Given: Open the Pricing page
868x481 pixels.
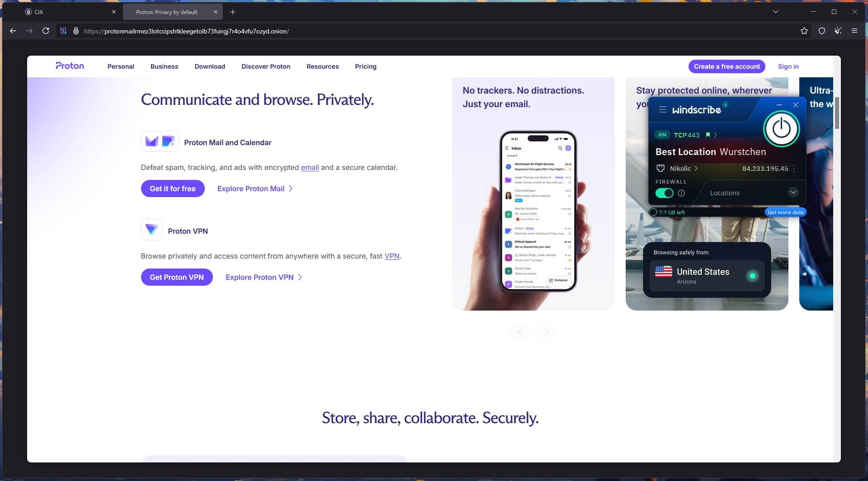Looking at the screenshot, I should coord(365,66).
